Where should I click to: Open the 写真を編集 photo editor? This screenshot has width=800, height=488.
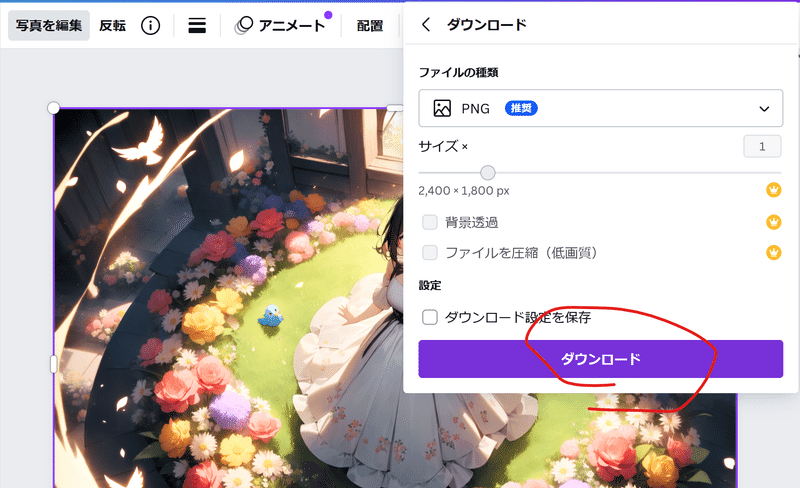(48, 26)
